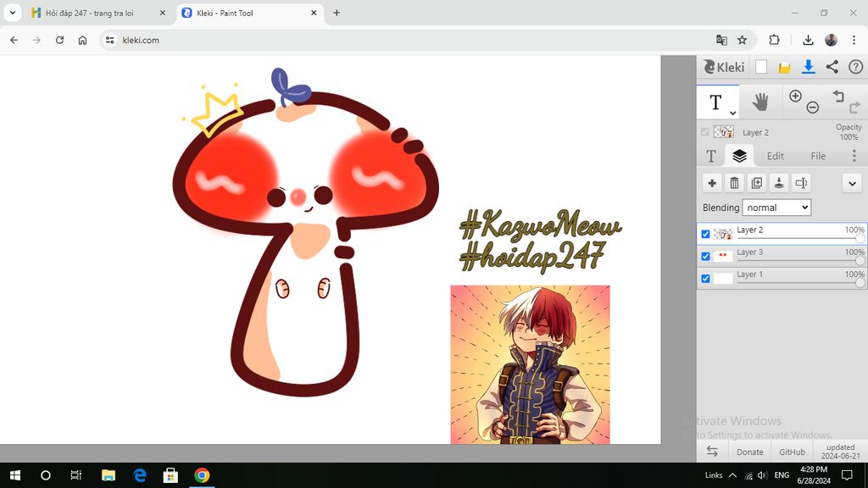Duplicate the current layer
The width and height of the screenshot is (868, 488).
[x=757, y=183]
